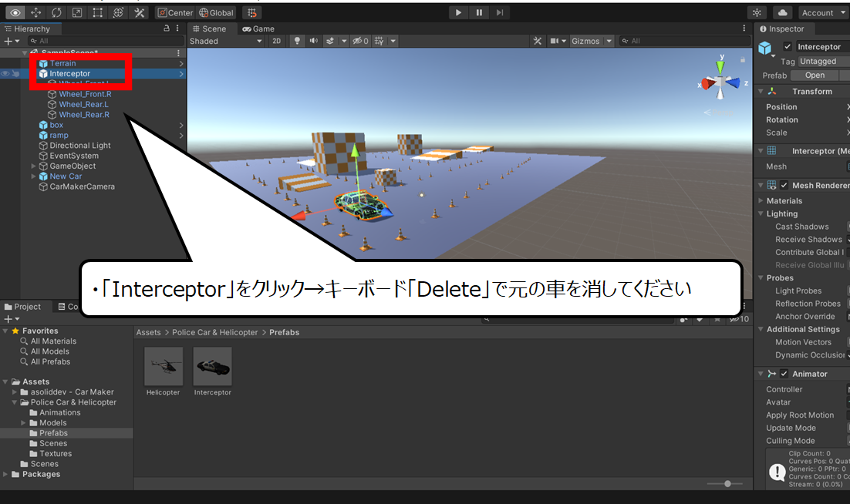Viewport: 850px width, 504px height.
Task: Collapse the Probes section
Action: (761, 277)
